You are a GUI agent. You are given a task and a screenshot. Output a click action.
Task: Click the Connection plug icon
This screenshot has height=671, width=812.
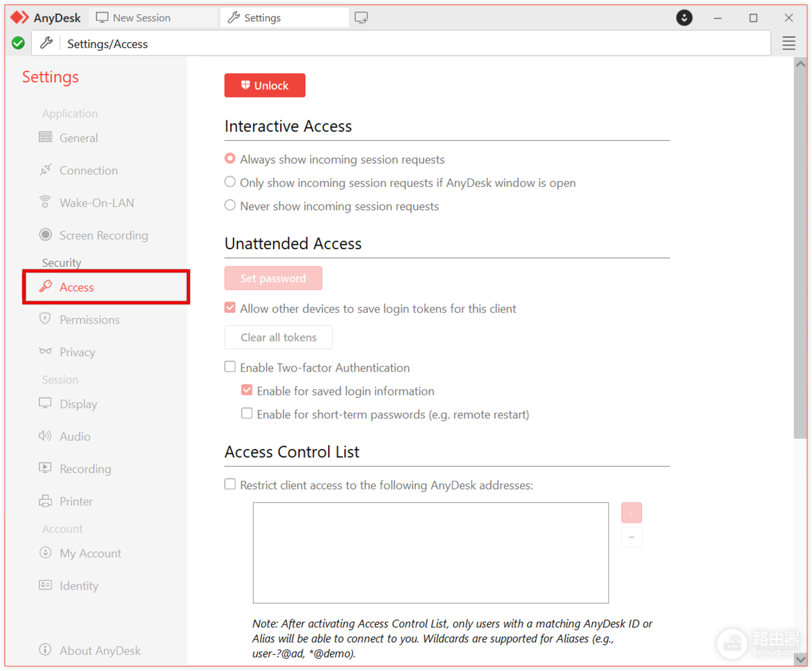45,170
